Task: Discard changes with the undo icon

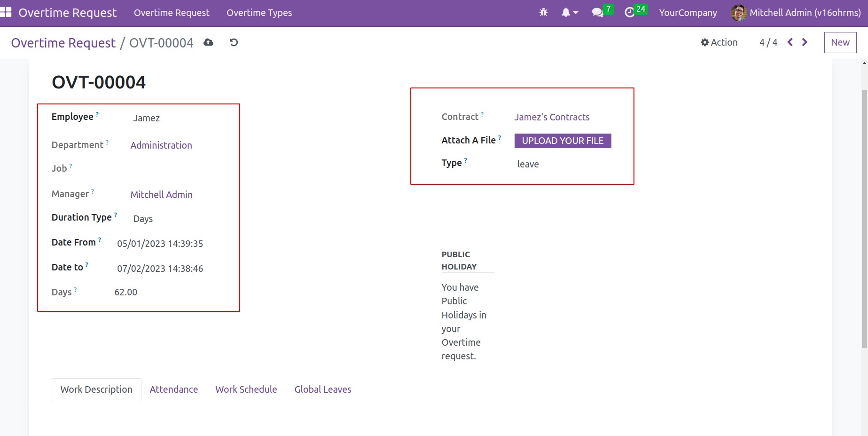Action: click(x=234, y=43)
